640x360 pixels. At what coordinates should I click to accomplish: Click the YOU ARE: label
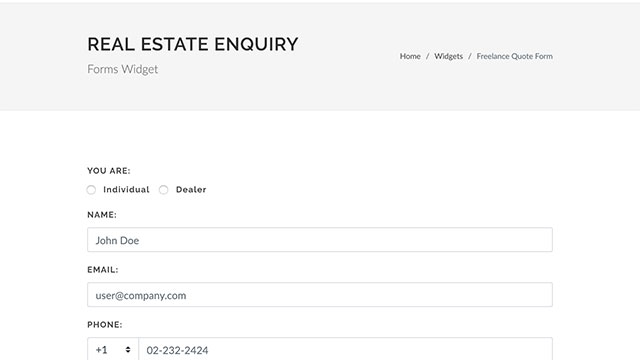pos(109,171)
